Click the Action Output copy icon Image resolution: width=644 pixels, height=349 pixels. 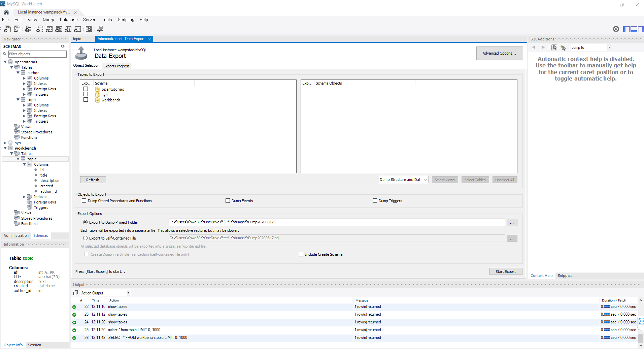tap(75, 293)
